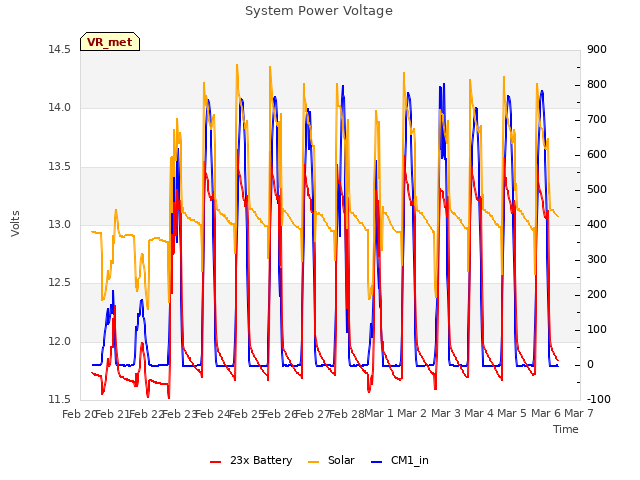
Task: Click the 100 right axis tick label
Action: tap(597, 330)
